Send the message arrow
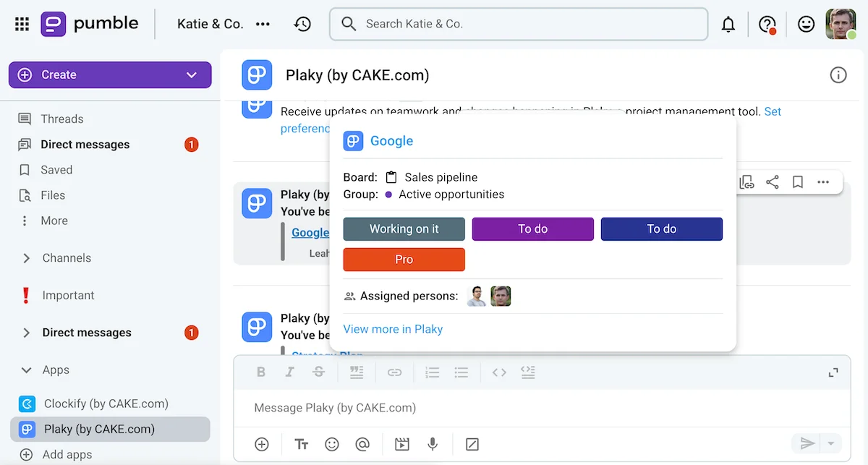Image resolution: width=868 pixels, height=465 pixels. (807, 443)
